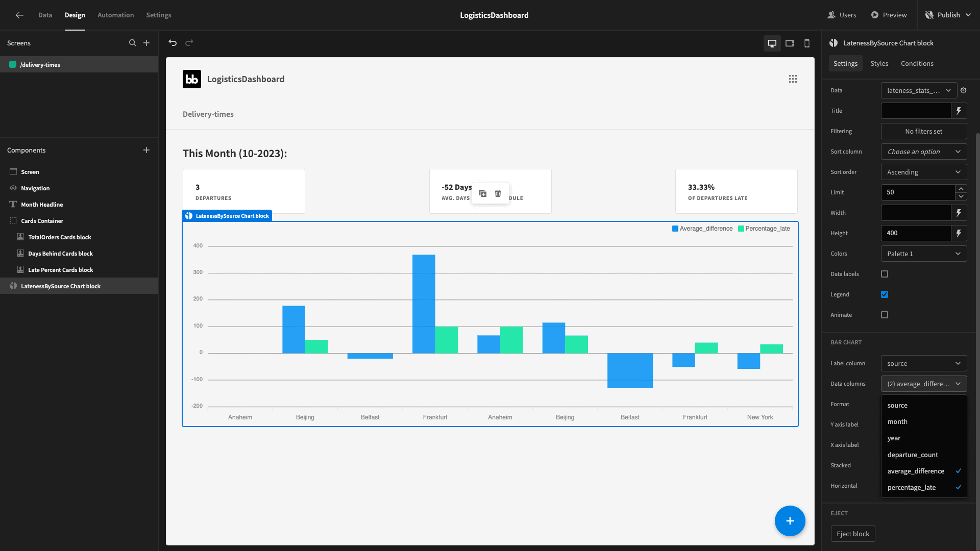Deselect average_difference in data columns list
This screenshot has width=980, height=551.
[924, 471]
